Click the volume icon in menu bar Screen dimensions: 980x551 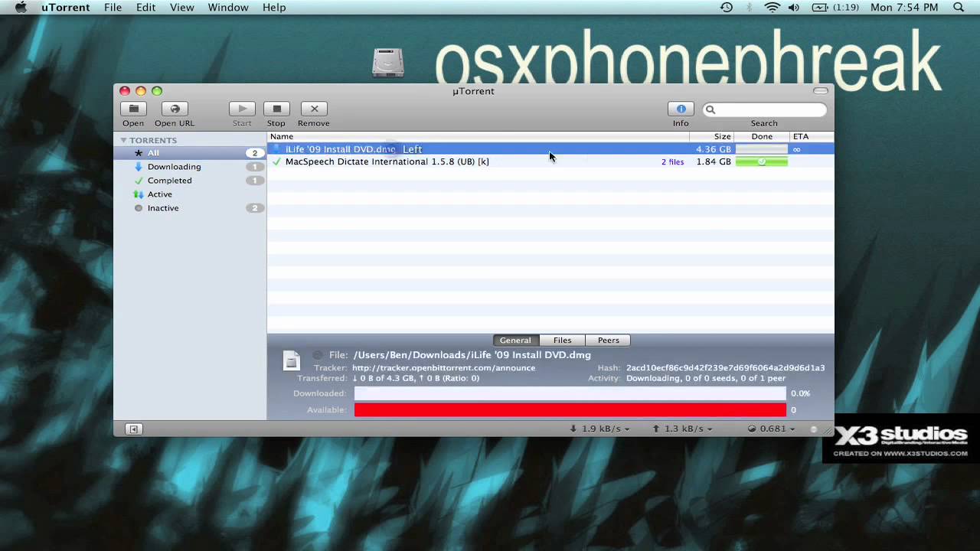[794, 8]
